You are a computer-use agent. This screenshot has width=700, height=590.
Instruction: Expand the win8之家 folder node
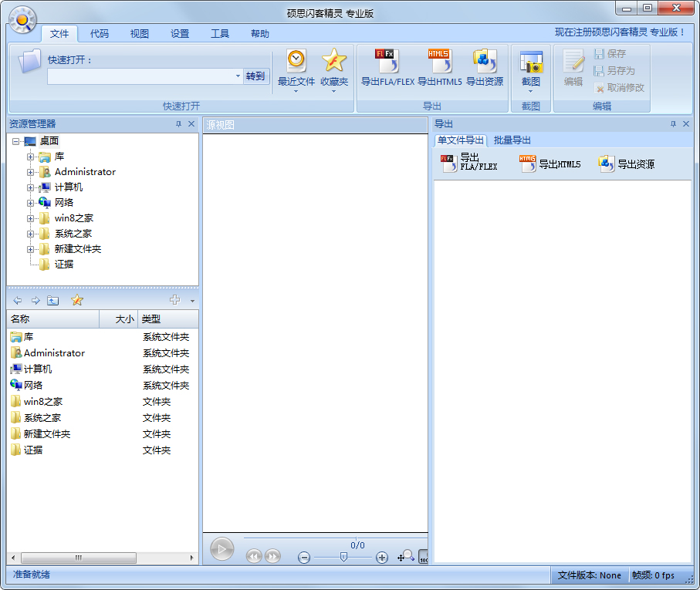[x=31, y=218]
